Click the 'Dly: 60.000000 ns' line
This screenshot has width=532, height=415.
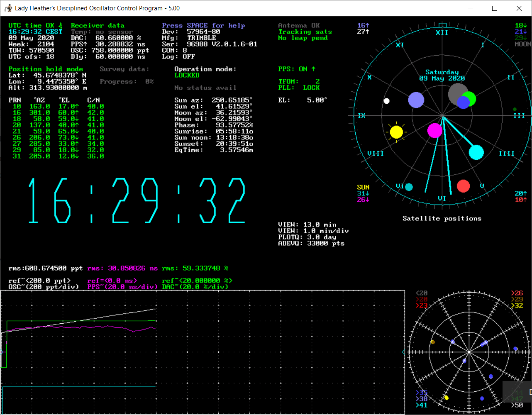[108, 57]
